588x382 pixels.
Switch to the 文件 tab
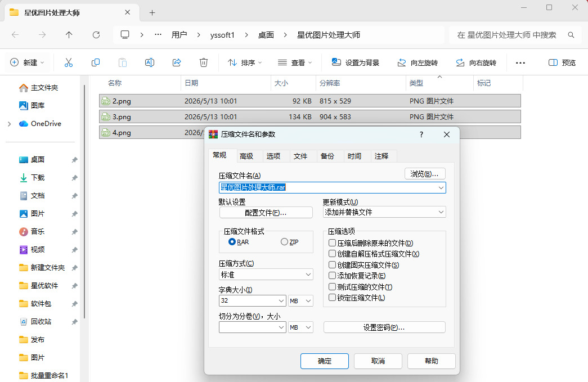pos(300,156)
